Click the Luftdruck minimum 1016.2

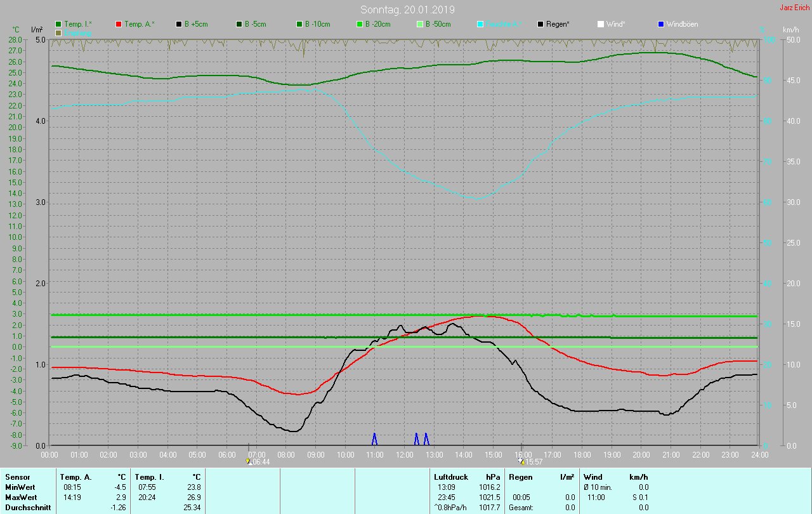490,487
